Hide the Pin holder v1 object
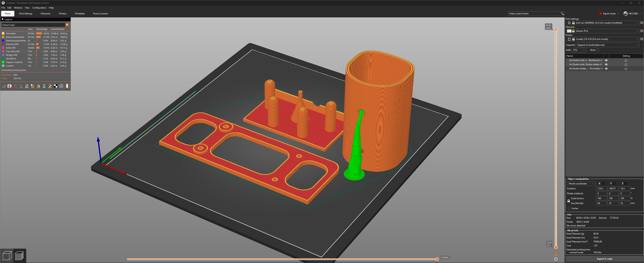Screen dimensions: 644x263 pyautogui.click(x=606, y=69)
